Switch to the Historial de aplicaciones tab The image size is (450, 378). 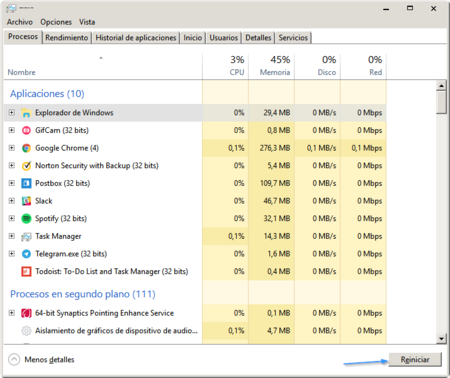pos(136,38)
